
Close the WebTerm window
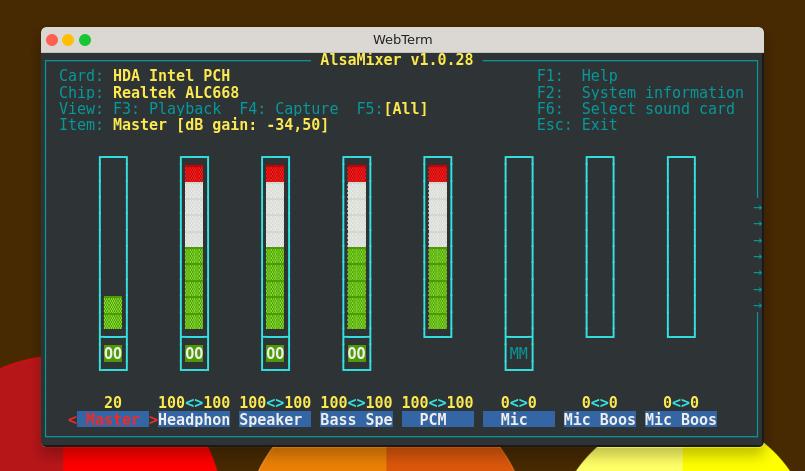click(52, 40)
